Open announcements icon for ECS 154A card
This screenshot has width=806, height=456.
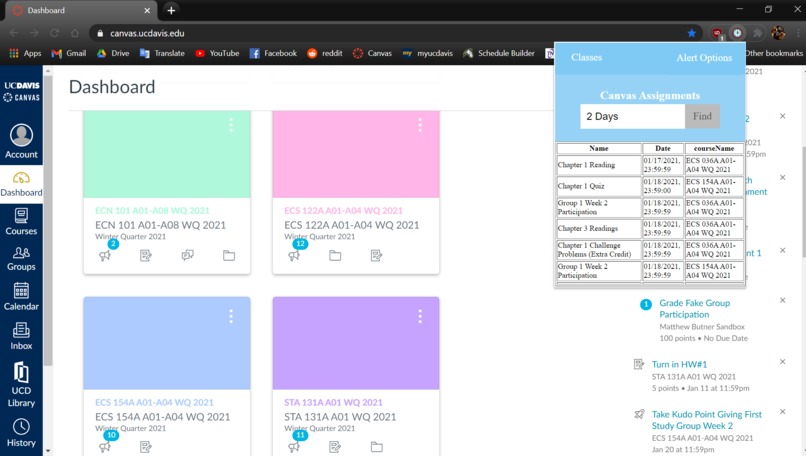pos(105,447)
